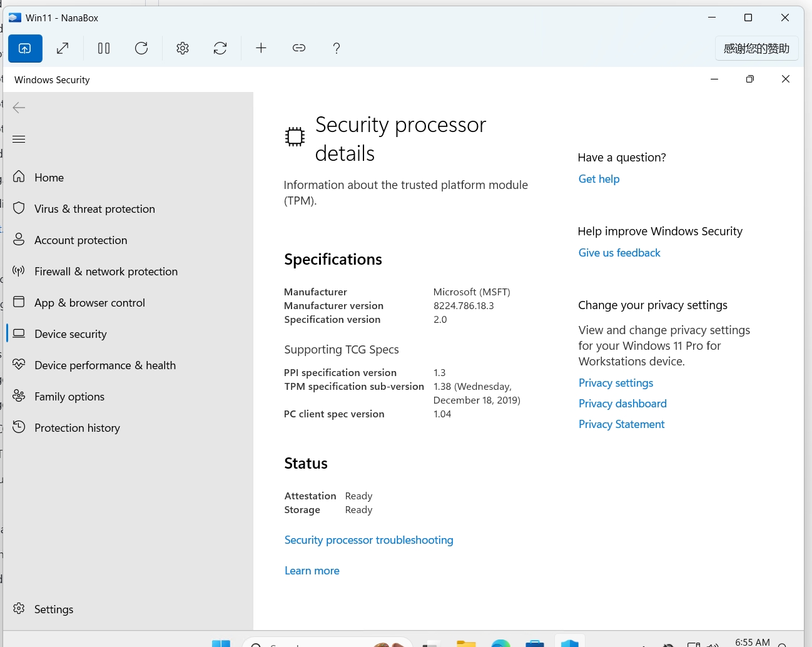Open Privacy dashboard link

tap(622, 404)
